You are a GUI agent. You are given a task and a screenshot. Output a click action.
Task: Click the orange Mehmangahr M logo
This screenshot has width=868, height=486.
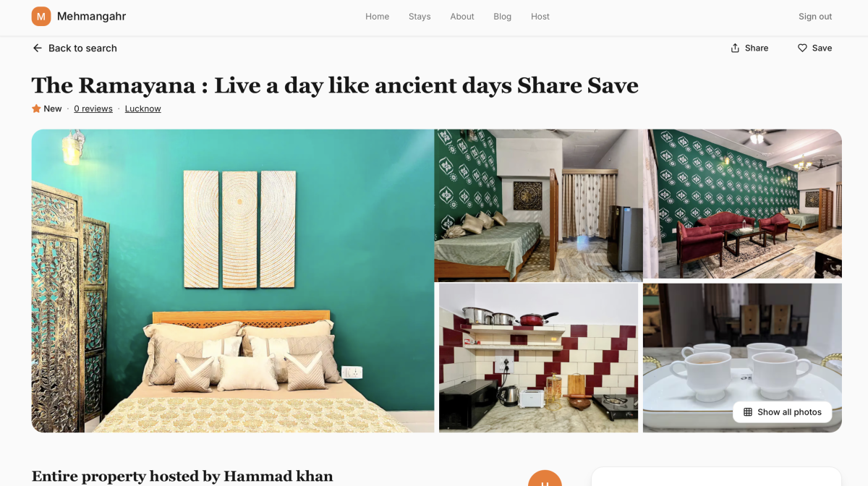41,16
